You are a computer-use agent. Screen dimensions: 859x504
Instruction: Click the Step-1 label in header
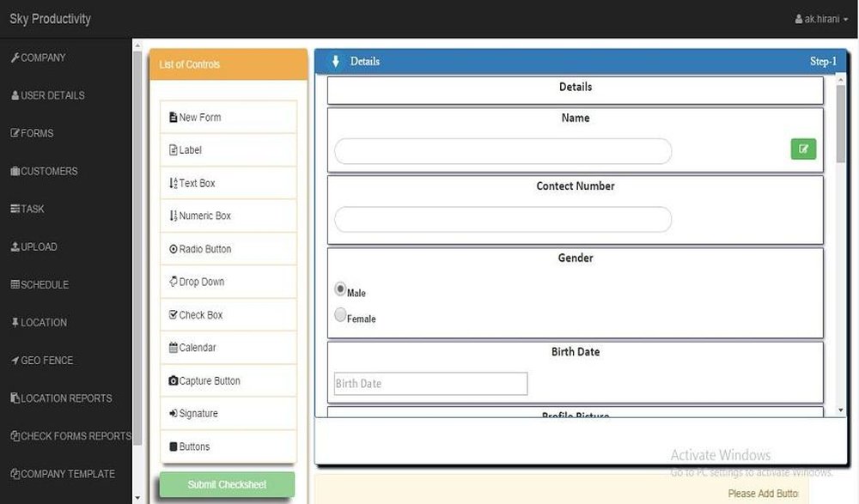point(823,61)
